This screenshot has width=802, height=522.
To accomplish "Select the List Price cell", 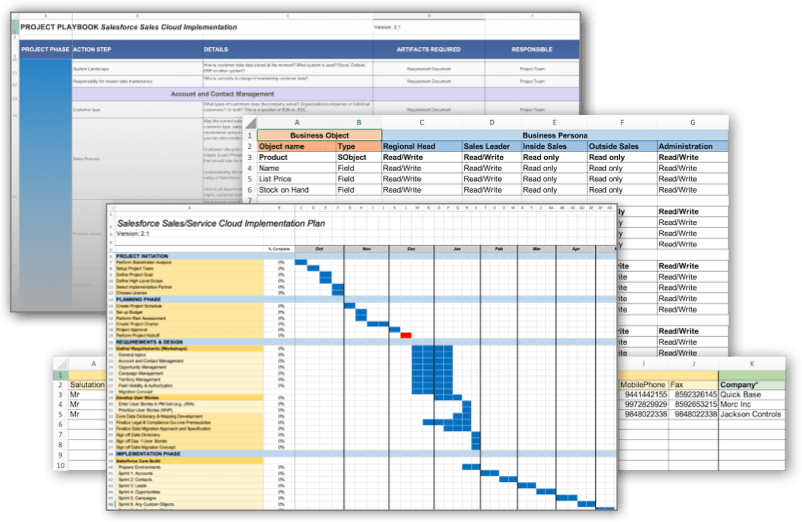I will pos(296,179).
